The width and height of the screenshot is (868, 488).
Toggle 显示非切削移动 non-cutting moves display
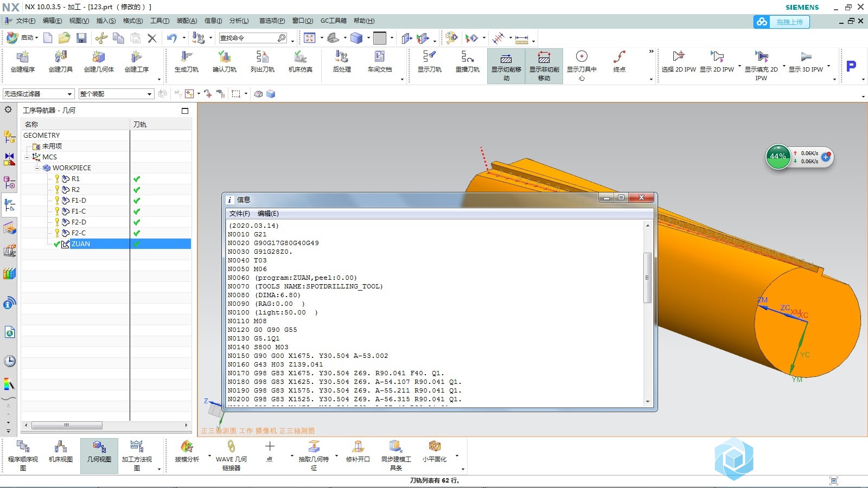pos(544,66)
